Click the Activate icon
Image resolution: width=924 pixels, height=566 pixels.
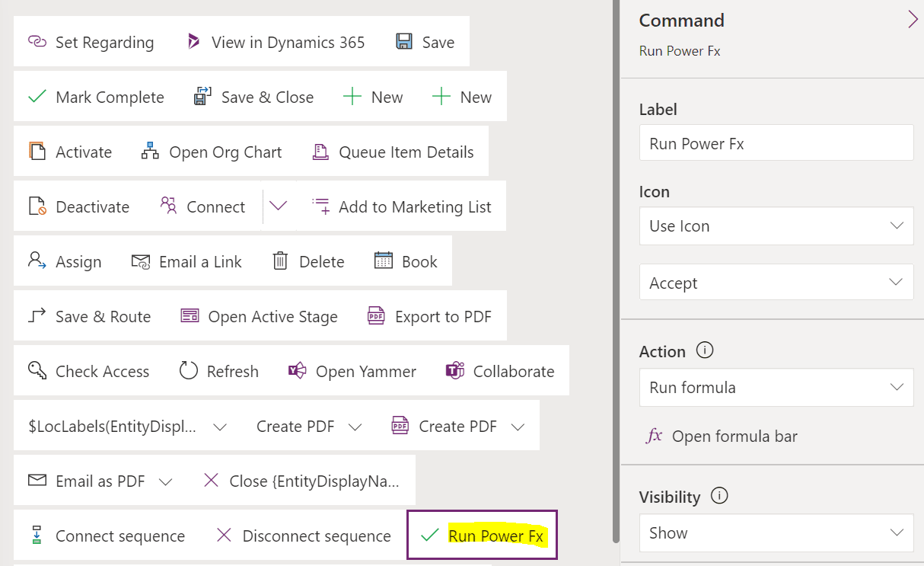[x=37, y=152]
